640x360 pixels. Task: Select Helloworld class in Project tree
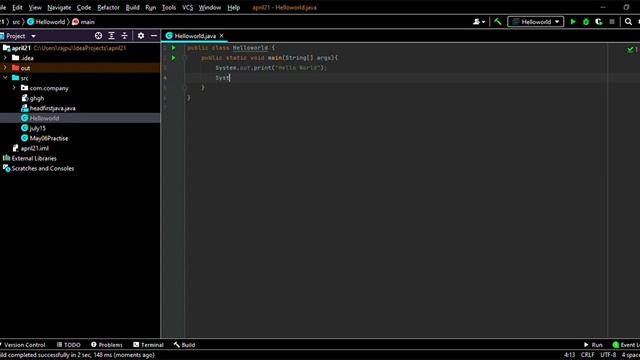[80, 118]
